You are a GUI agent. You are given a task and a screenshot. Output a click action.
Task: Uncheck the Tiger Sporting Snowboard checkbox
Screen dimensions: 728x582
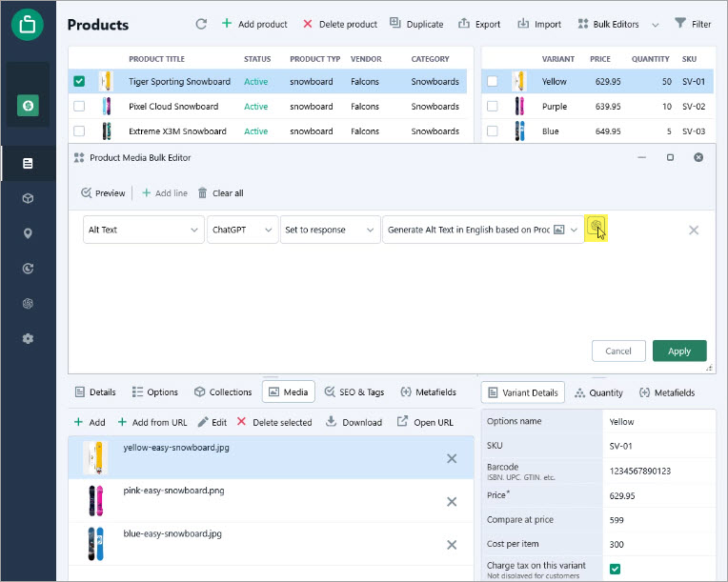(79, 81)
